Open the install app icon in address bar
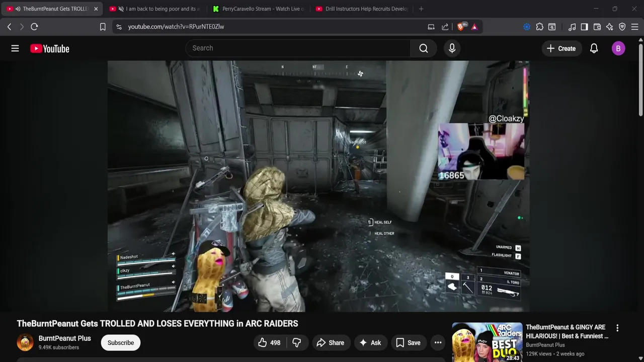This screenshot has height=362, width=644. click(431, 27)
